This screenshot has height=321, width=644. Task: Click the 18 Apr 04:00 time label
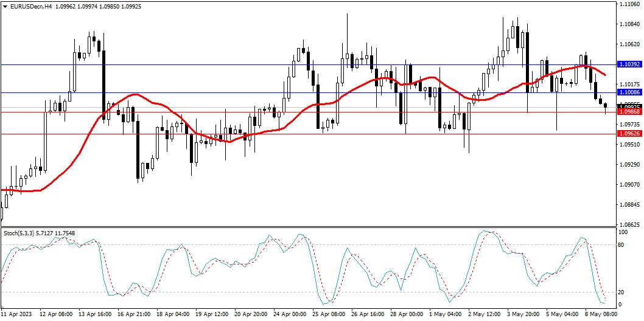point(172,314)
